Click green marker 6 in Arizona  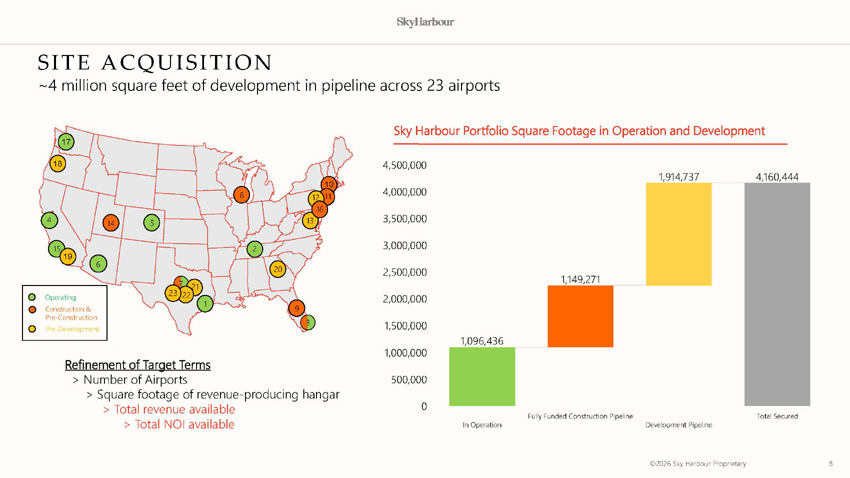(x=97, y=264)
